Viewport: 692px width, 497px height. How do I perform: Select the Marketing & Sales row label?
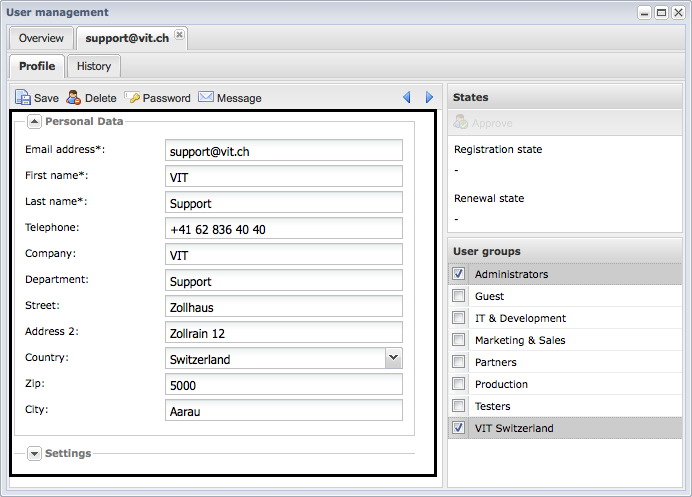520,340
